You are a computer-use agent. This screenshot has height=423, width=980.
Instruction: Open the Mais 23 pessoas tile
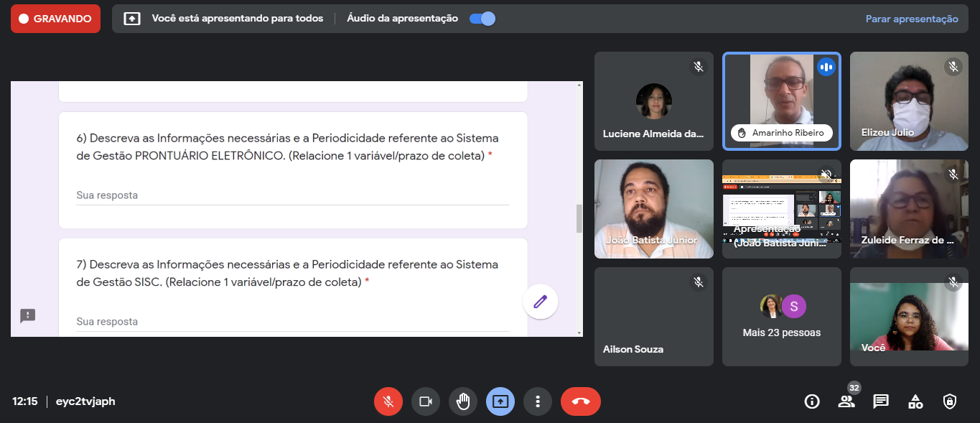coord(781,317)
